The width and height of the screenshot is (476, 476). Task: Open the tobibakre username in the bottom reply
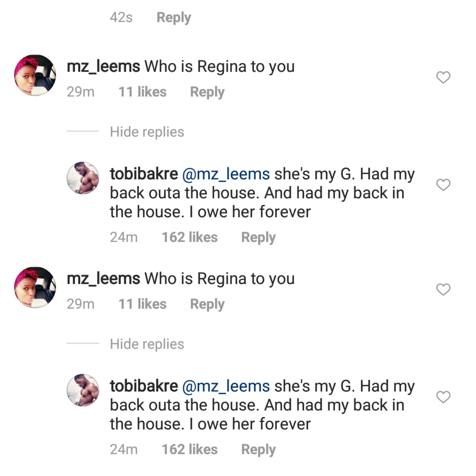[x=144, y=386]
